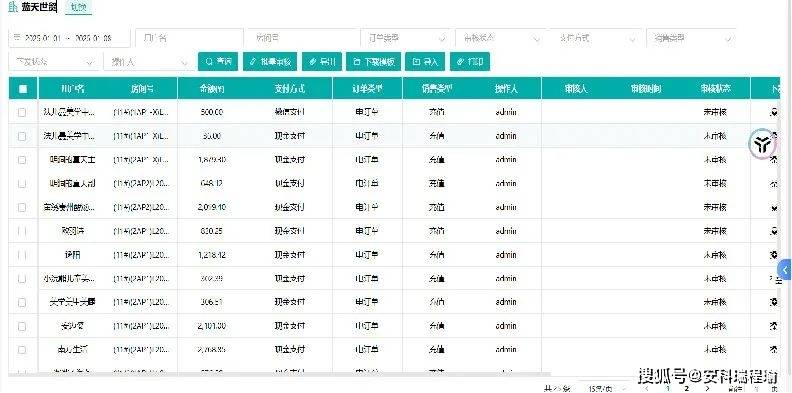Click the action icon in the 500.00 row

click(773, 113)
